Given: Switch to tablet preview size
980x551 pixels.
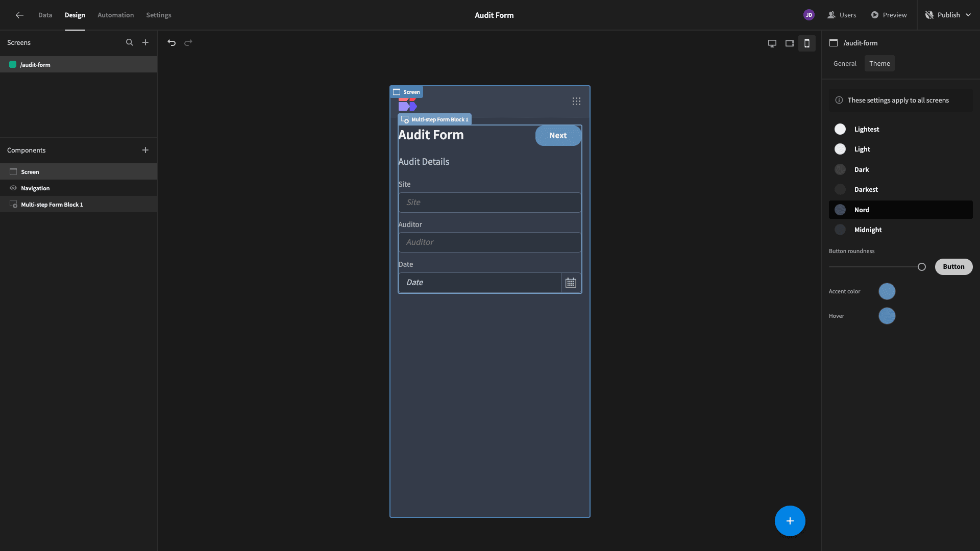Looking at the screenshot, I should tap(790, 43).
